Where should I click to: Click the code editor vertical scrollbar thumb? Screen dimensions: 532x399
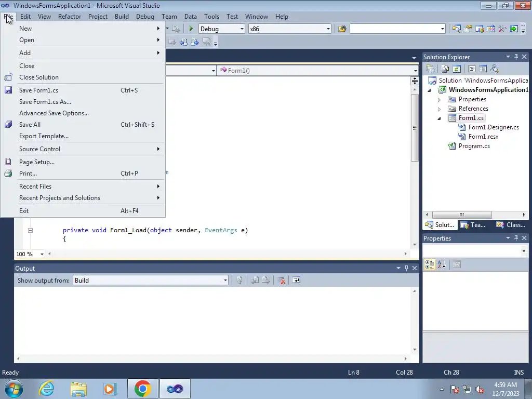click(x=415, y=128)
